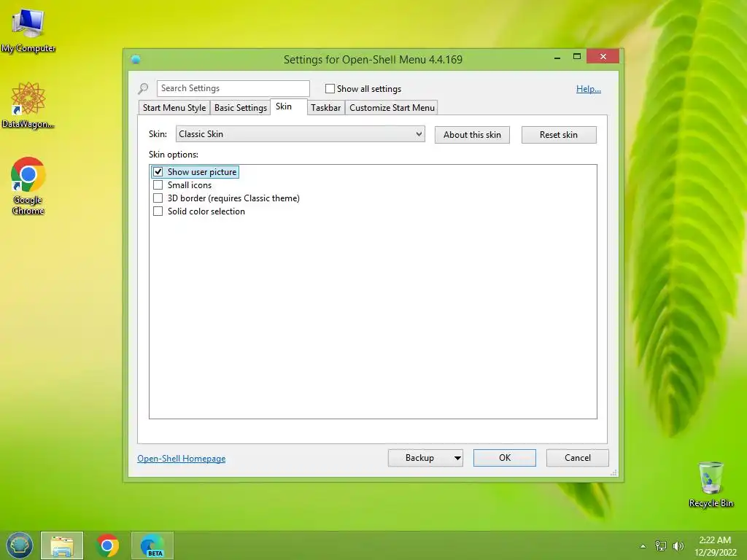Open Chrome from the taskbar
747x560 pixels.
pyautogui.click(x=108, y=545)
